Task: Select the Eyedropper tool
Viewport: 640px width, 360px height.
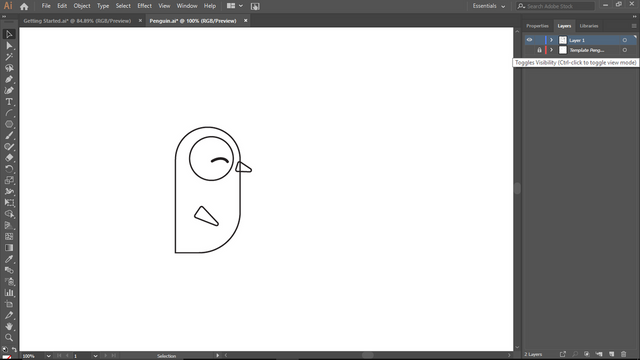Action: pyautogui.click(x=9, y=259)
